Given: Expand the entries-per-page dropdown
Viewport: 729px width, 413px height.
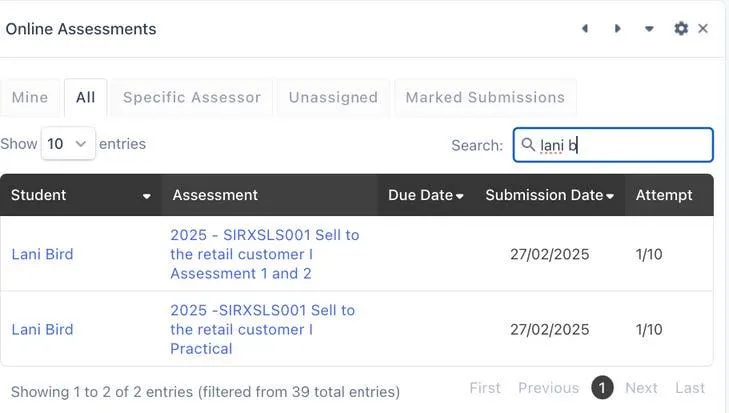Looking at the screenshot, I should coord(68,144).
